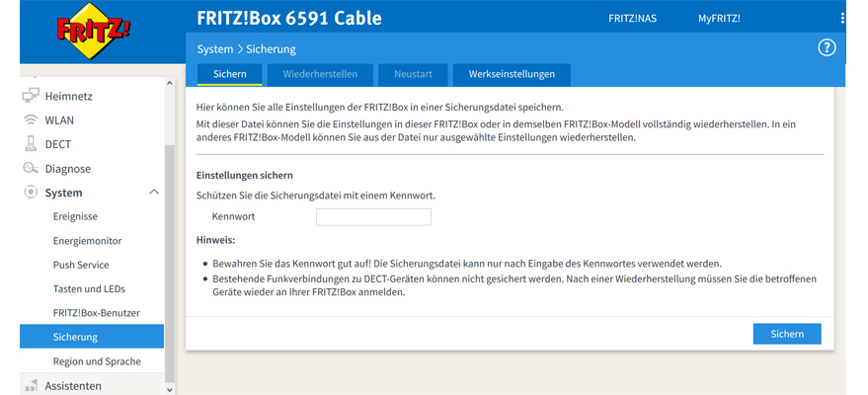Screen dimensions: 868x395
Task: Open the MyFRITZ! link
Action: (x=720, y=19)
